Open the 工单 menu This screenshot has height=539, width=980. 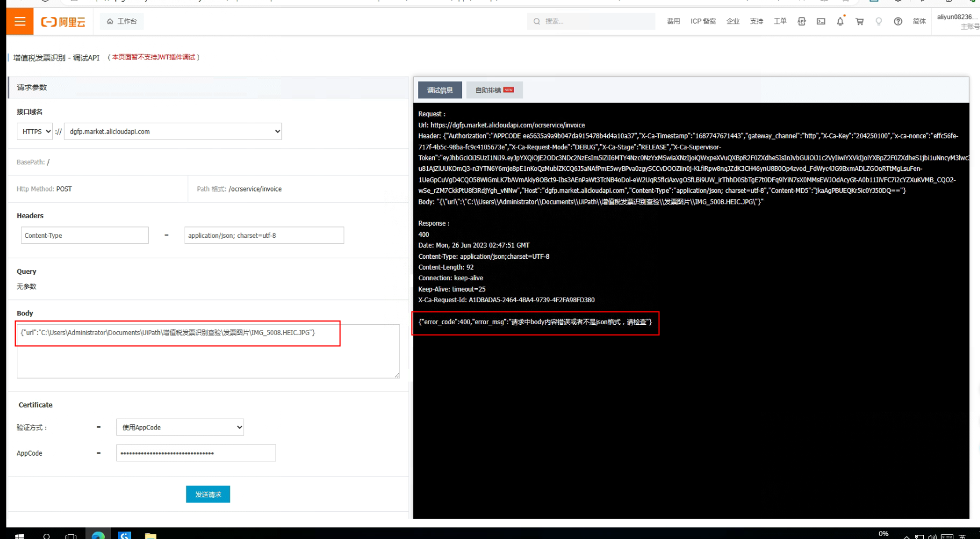(780, 21)
